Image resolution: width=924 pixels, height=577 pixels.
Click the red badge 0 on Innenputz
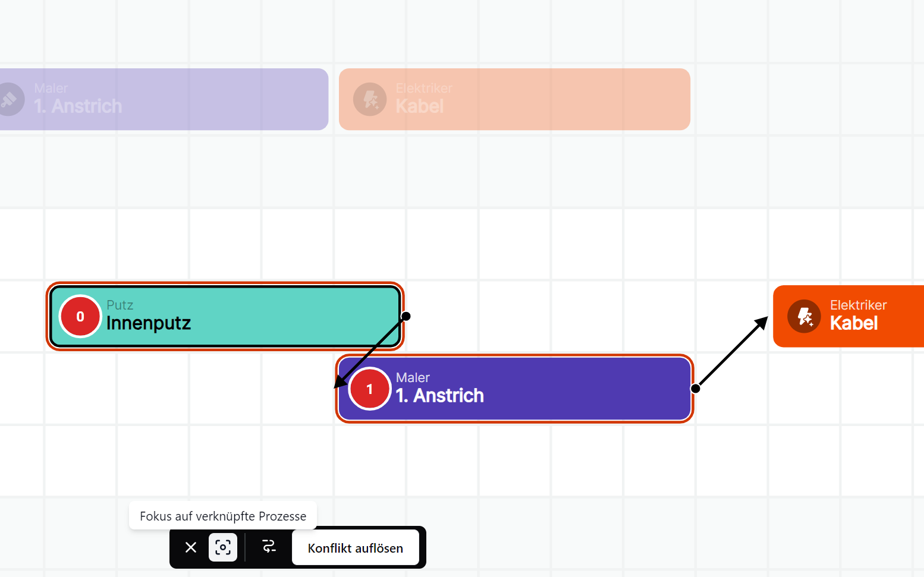[80, 317]
